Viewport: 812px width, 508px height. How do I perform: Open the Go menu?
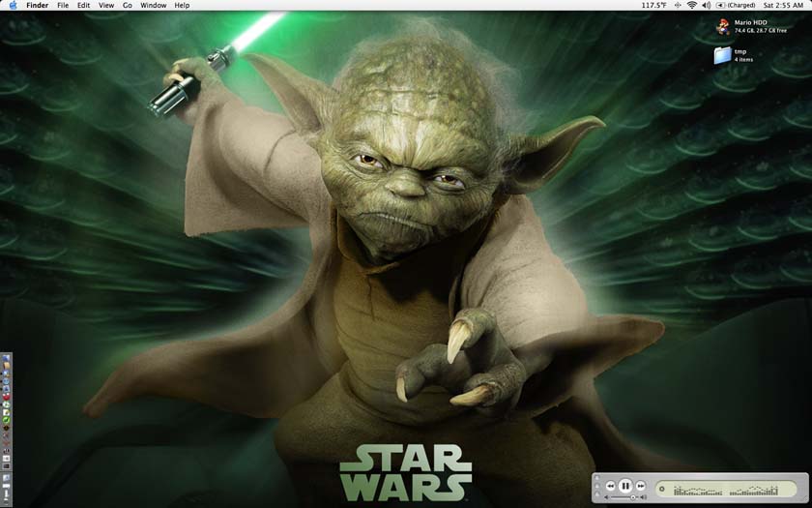point(128,5)
